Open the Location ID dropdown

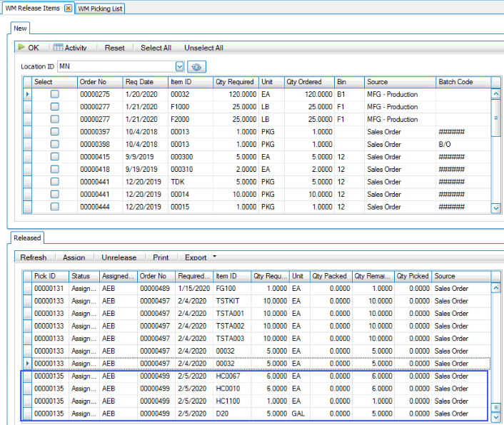tap(180, 66)
